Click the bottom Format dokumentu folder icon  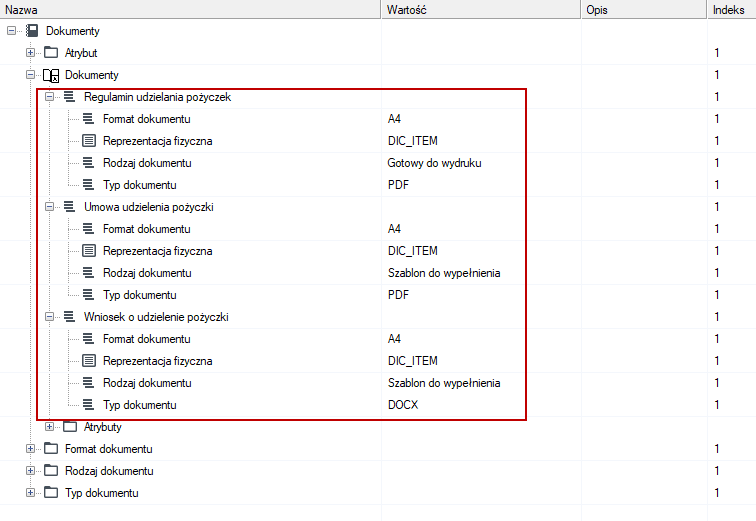[51, 449]
